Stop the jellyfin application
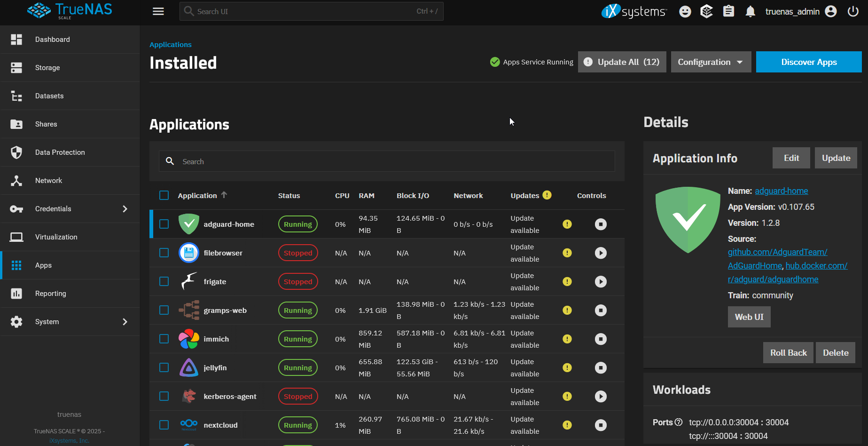The width and height of the screenshot is (868, 446). coord(601,368)
